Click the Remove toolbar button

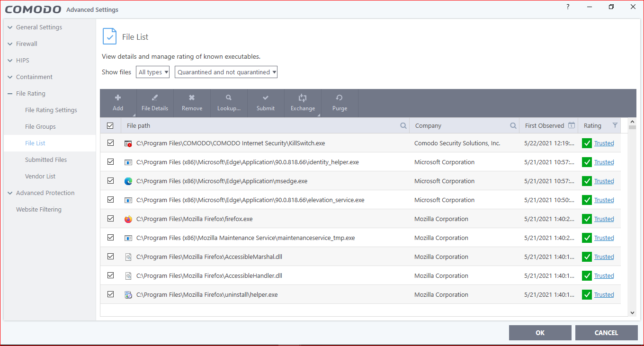192,103
